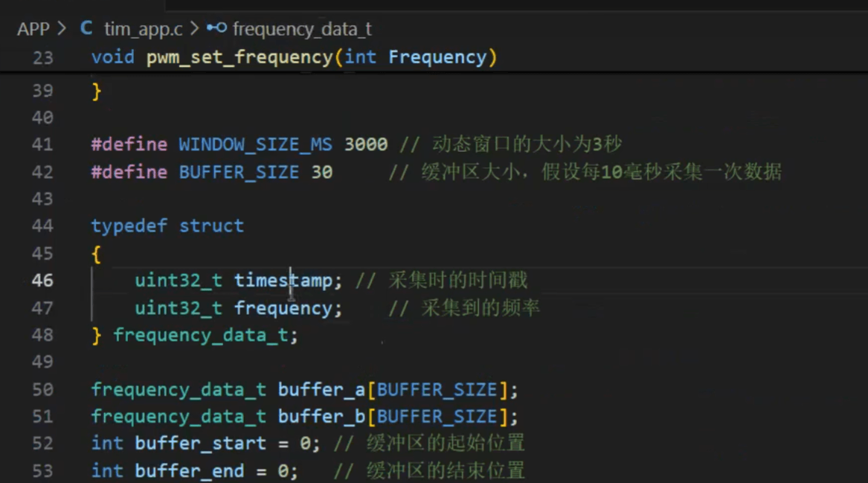Click line number 46 in the gutter

click(43, 281)
